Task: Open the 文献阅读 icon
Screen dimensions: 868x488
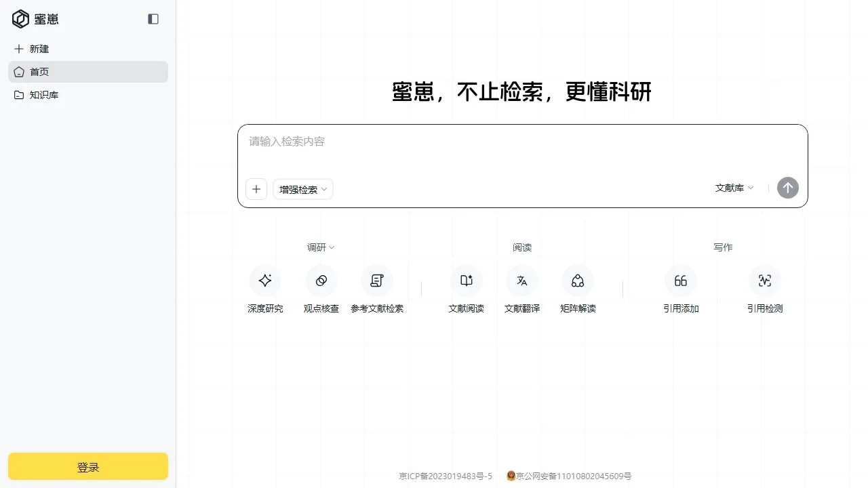Action: click(x=467, y=281)
